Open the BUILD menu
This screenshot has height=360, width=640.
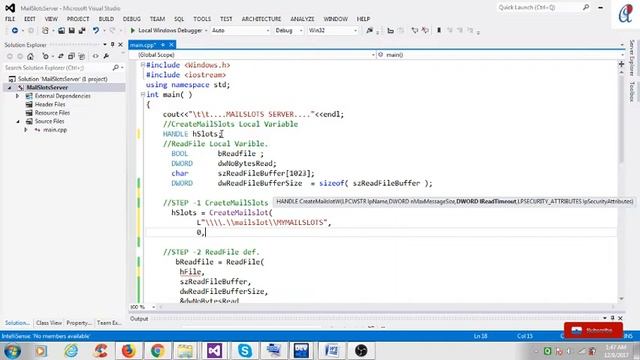106,19
